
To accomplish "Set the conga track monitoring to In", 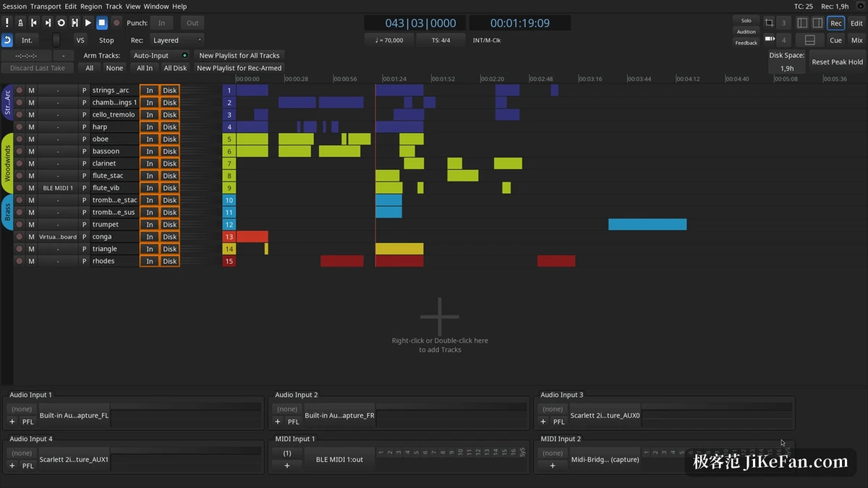I will (150, 237).
